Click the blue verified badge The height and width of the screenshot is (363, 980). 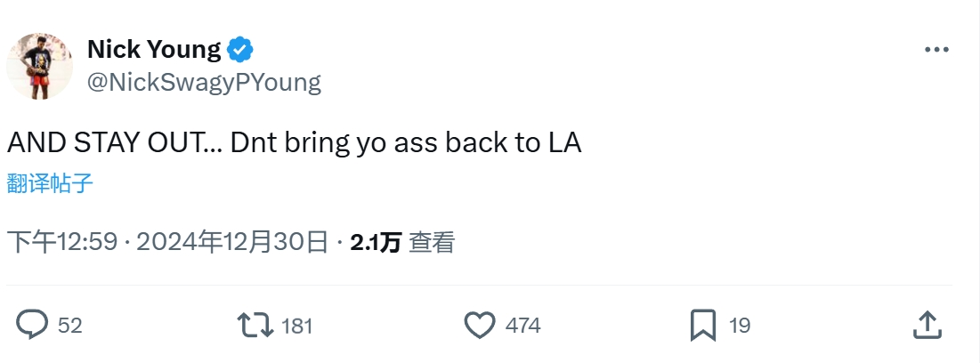coord(240,50)
